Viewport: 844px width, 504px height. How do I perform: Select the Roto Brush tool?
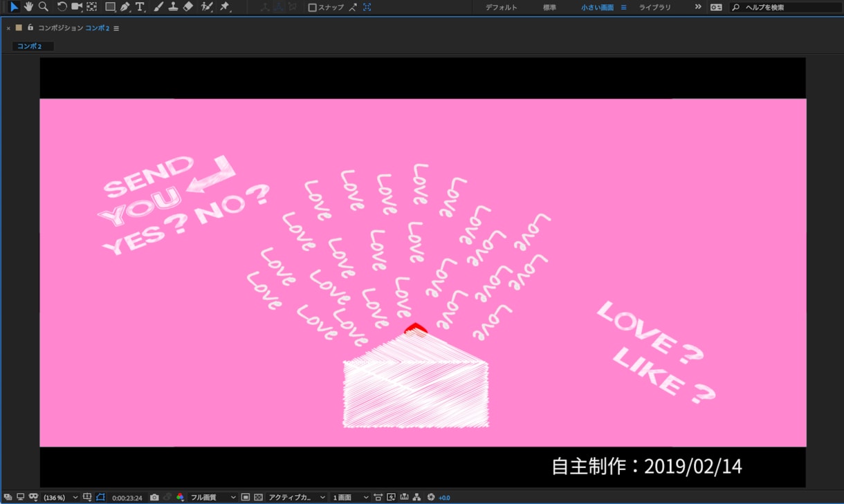(x=206, y=7)
